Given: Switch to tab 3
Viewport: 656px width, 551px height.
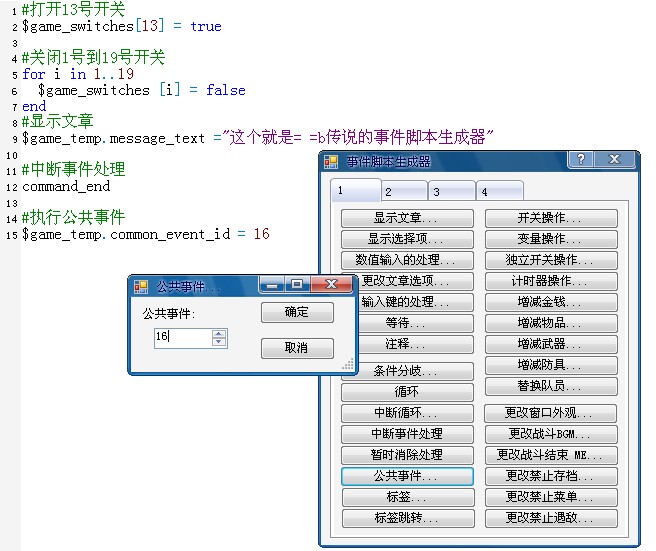Looking at the screenshot, I should (452, 192).
